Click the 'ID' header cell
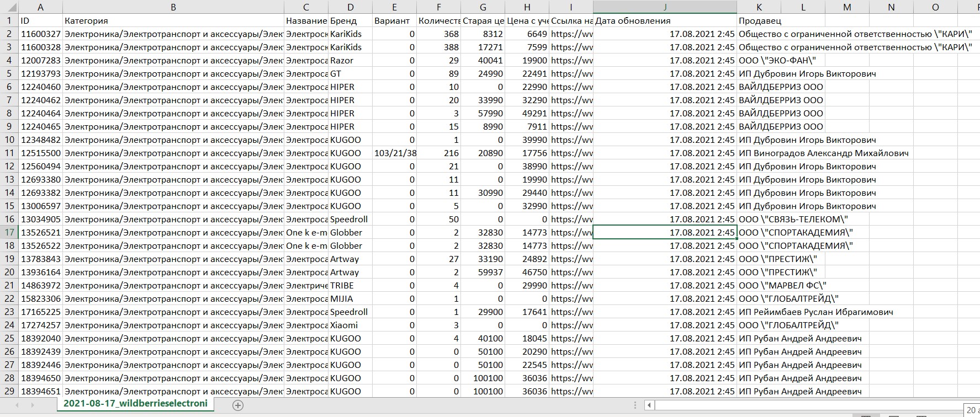The width and height of the screenshot is (980, 417). tap(41, 21)
